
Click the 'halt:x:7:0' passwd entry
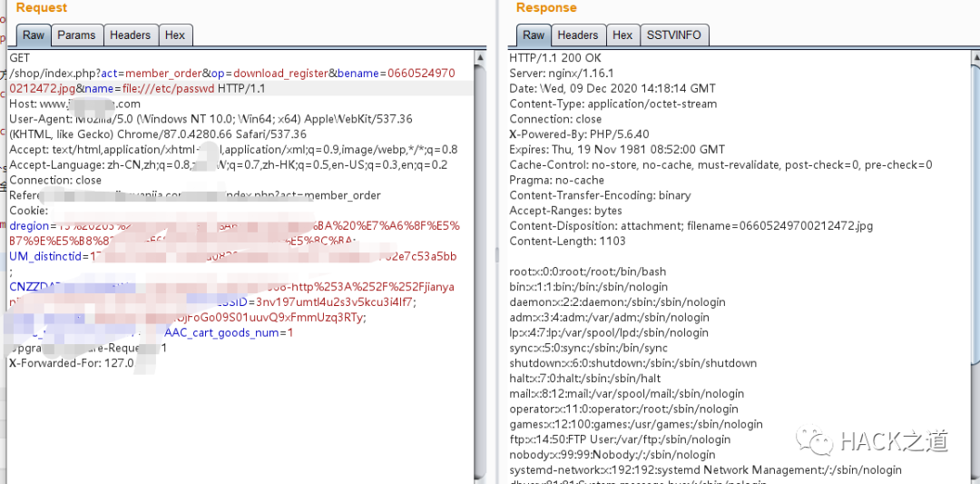(585, 379)
